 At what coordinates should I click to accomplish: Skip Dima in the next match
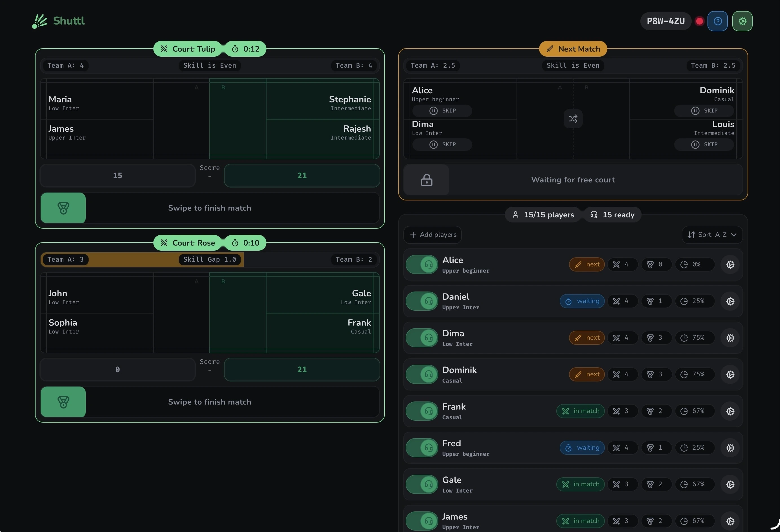pos(442,145)
